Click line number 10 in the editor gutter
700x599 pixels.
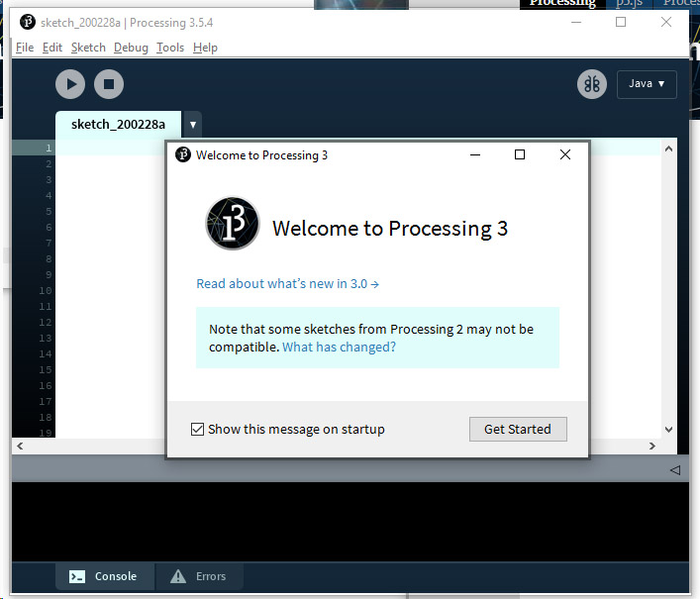(46, 290)
